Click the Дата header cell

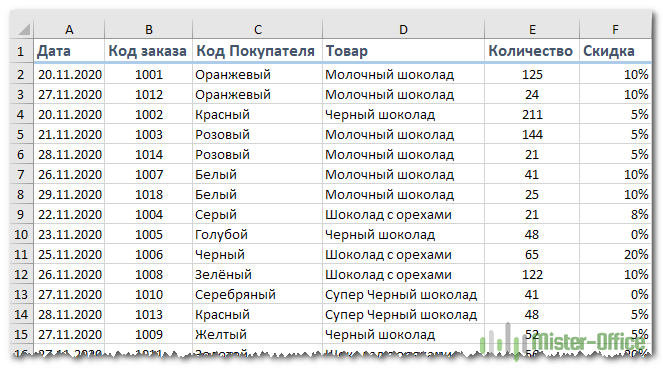[69, 51]
